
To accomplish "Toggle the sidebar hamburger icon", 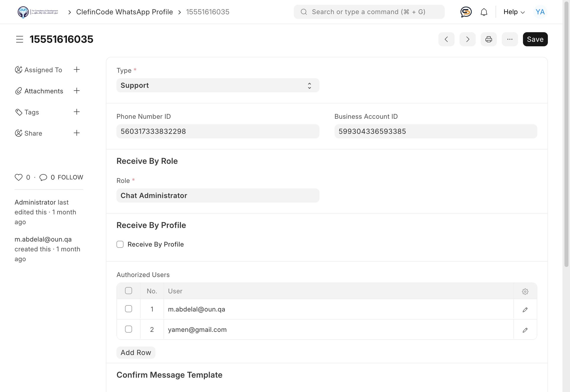I will point(20,39).
